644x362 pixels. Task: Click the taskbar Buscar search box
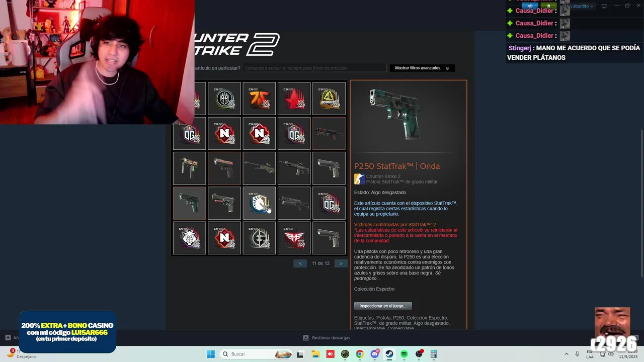tap(257, 354)
